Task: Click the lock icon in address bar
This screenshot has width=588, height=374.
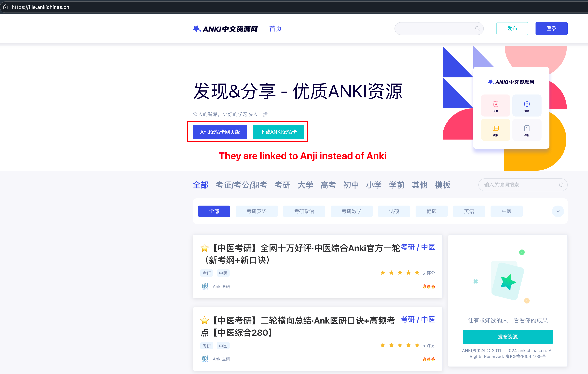Action: click(x=5, y=7)
